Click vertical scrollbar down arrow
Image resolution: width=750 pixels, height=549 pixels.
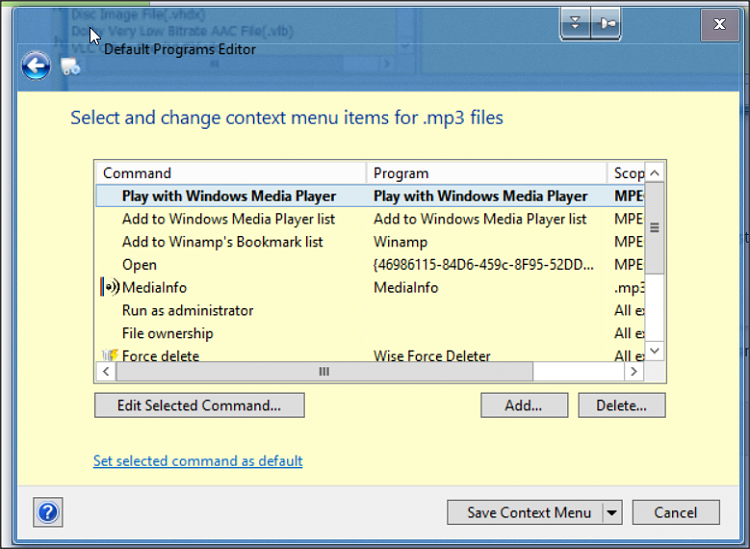655,351
